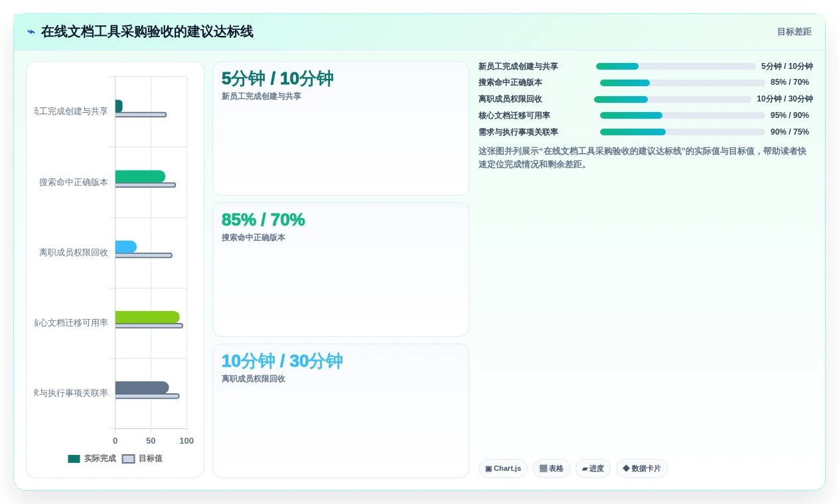
Task: Click the 数据卡片 tag chip
Action: click(x=642, y=468)
